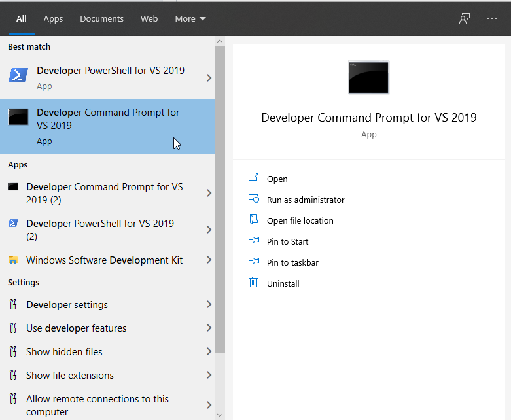This screenshot has width=511, height=420.
Task: Switch to the Documents tab
Action: click(101, 18)
